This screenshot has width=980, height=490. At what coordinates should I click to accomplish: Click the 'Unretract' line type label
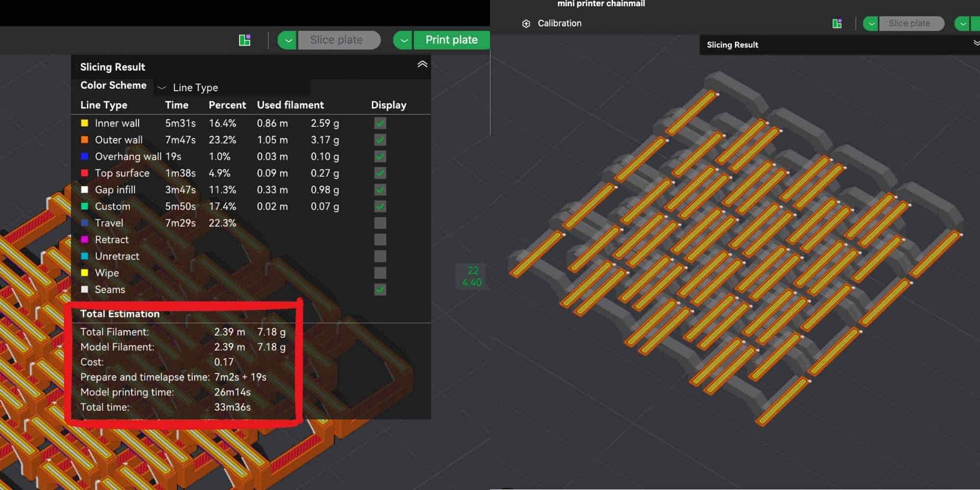117,257
